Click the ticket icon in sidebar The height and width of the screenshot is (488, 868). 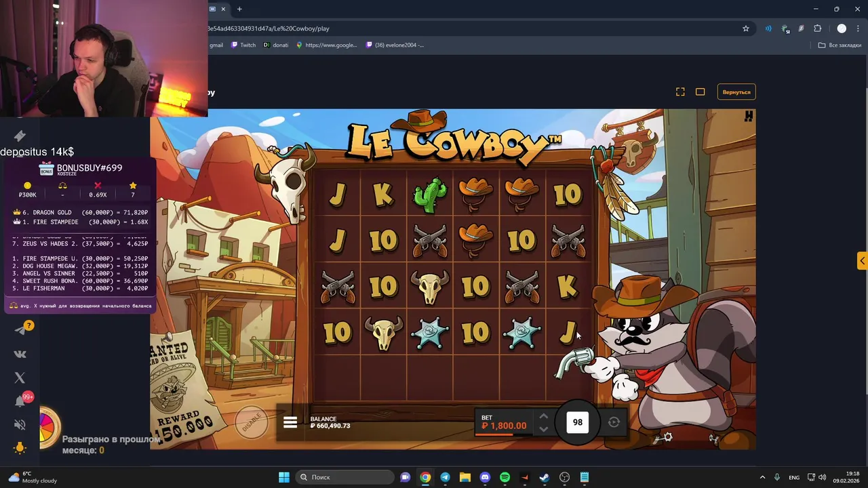pyautogui.click(x=20, y=136)
